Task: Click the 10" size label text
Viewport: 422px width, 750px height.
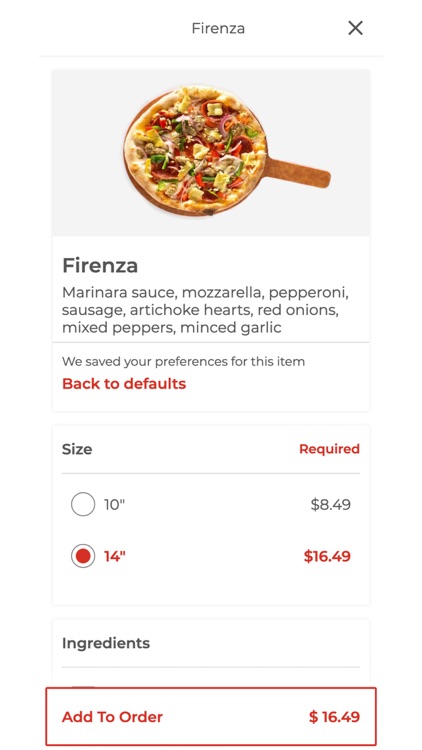Action: (x=114, y=504)
